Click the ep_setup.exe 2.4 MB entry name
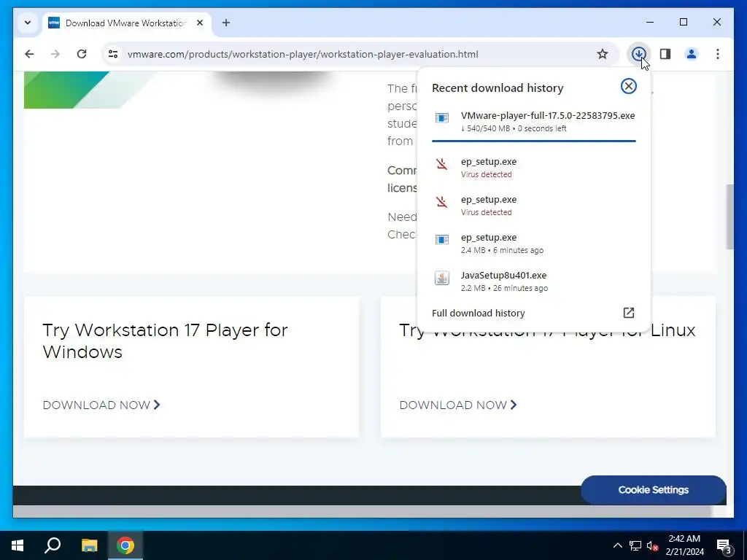This screenshot has height=560, width=747. click(x=488, y=237)
